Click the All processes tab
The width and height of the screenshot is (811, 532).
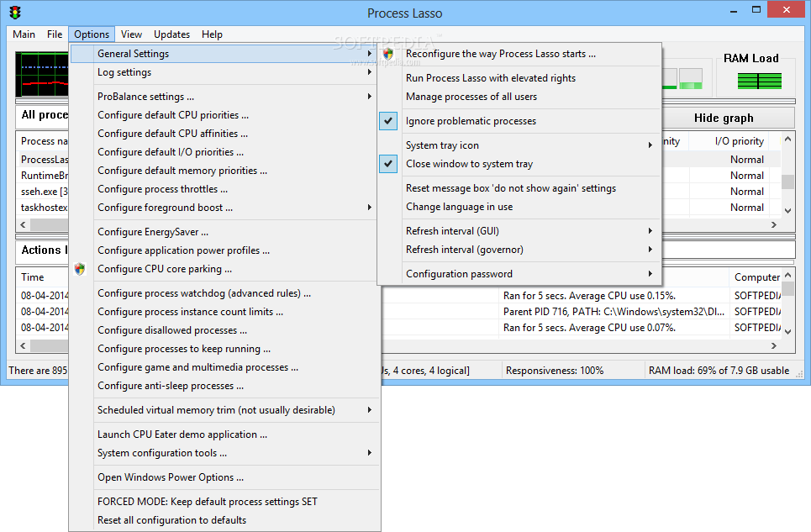[x=43, y=115]
